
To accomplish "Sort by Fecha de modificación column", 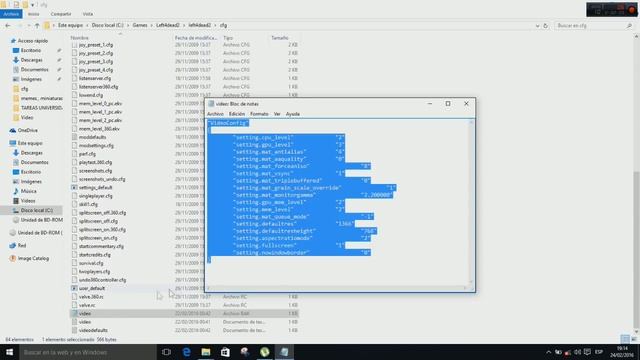I will 197,38.
